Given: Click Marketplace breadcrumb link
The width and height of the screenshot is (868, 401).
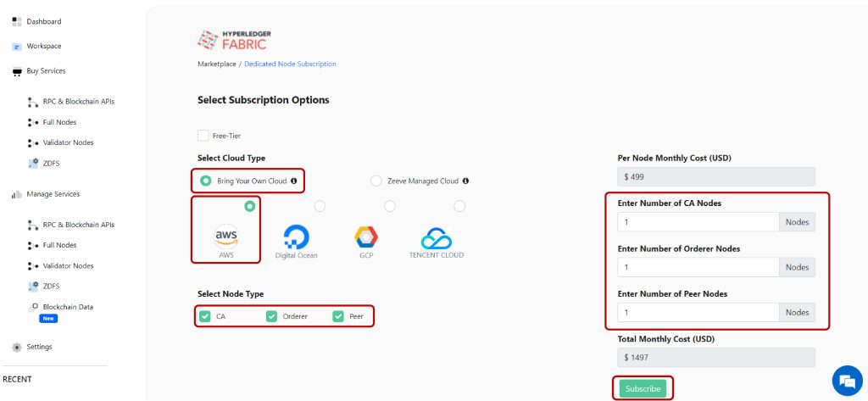Looking at the screenshot, I should (x=216, y=64).
